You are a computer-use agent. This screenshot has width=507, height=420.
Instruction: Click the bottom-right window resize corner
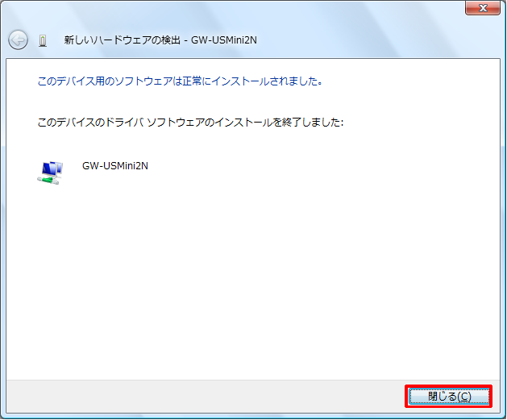[x=503, y=416]
